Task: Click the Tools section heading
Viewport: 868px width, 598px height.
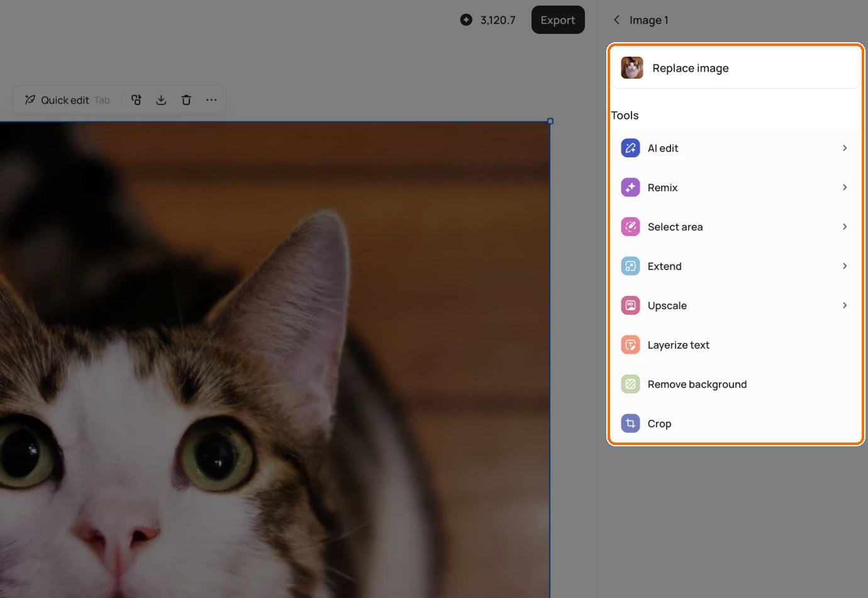Action: [x=625, y=115]
